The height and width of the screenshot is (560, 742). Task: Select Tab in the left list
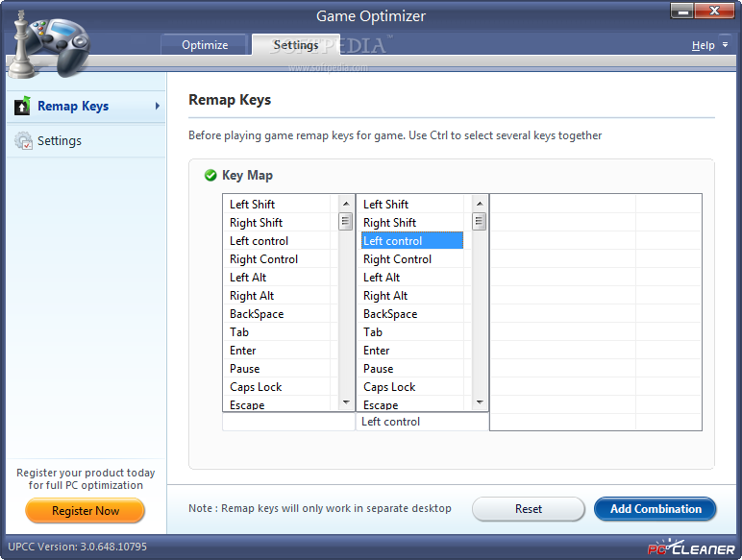281,332
